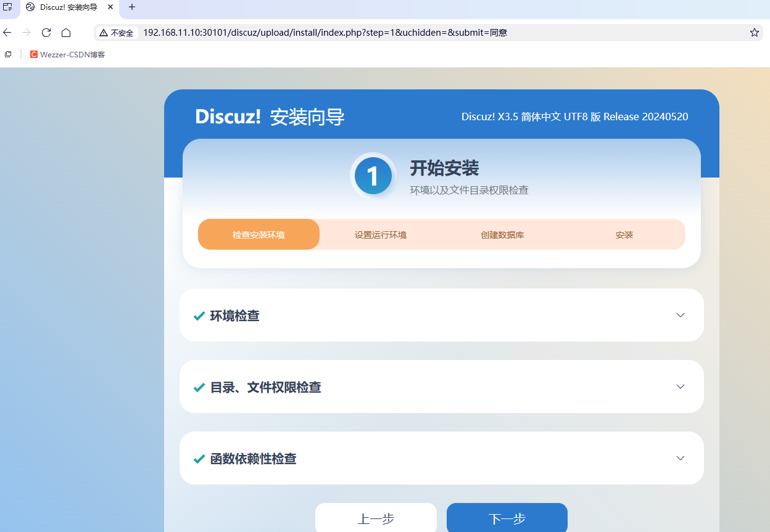Click the Release 20240520 version text

point(646,117)
